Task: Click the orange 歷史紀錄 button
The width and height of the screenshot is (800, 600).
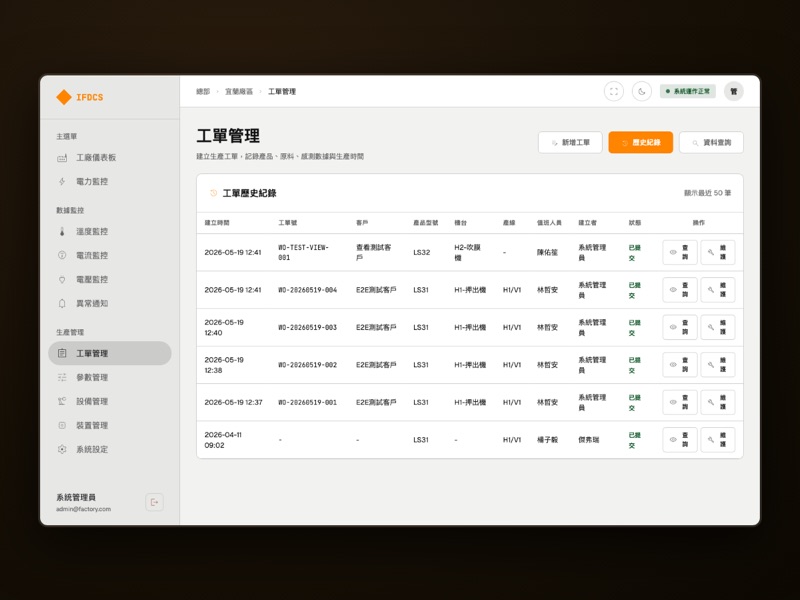Action: tap(641, 142)
